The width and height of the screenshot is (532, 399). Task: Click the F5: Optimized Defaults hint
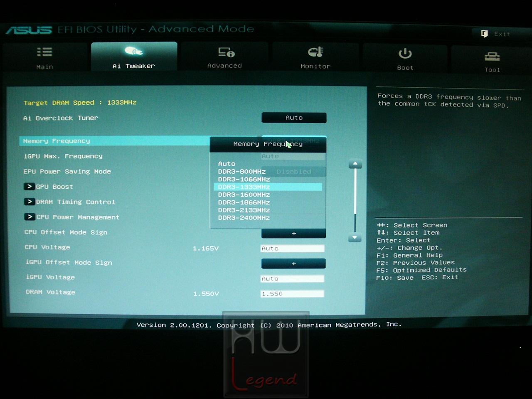tap(421, 270)
